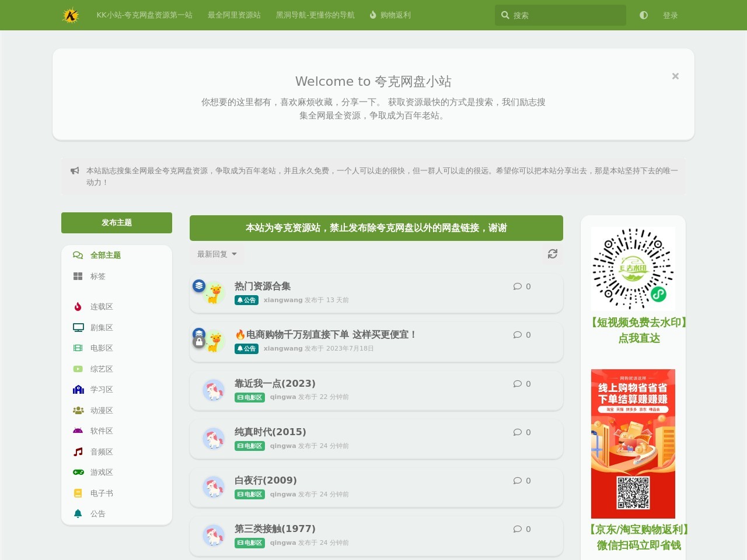This screenshot has width=747, height=560.
Task: Select the 连载区 flame icon in the sidebar
Action: point(78,306)
